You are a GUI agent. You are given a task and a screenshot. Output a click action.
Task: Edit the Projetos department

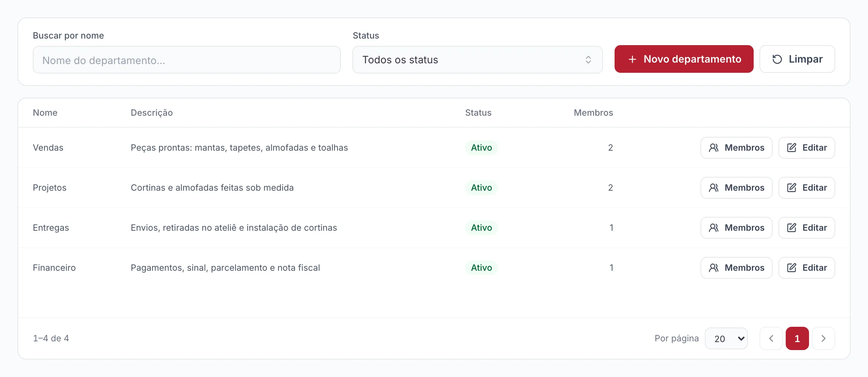click(x=806, y=188)
